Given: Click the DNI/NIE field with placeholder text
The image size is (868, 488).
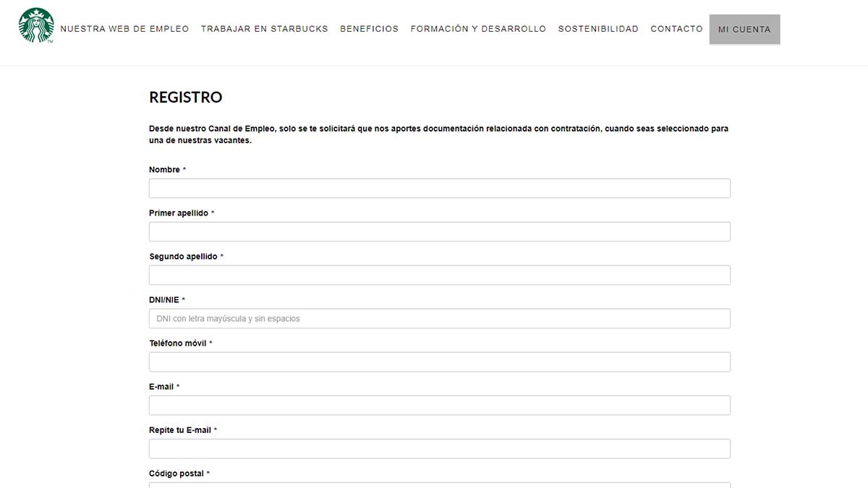Looking at the screenshot, I should click(439, 319).
